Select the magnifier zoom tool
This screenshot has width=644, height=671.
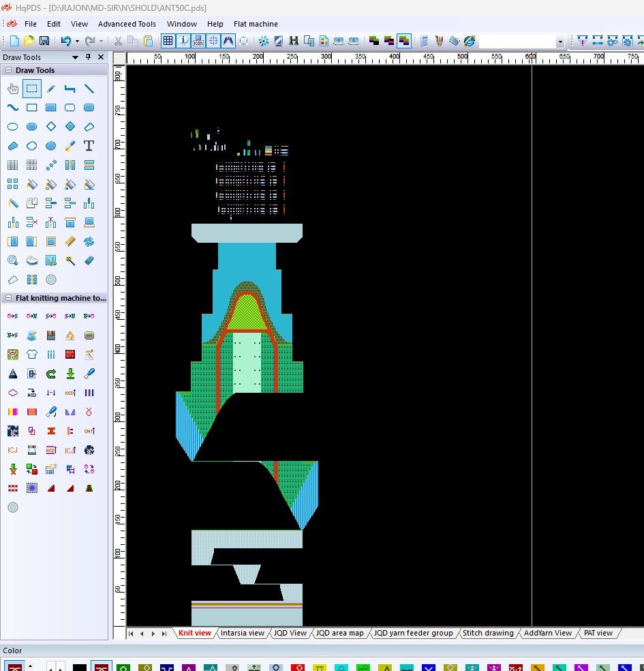point(12,260)
